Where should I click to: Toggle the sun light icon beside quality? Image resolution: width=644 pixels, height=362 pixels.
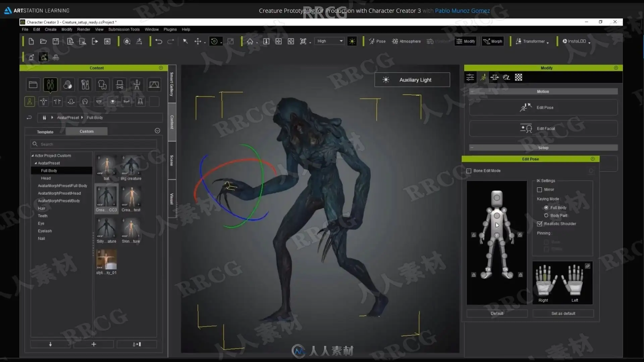click(x=352, y=41)
